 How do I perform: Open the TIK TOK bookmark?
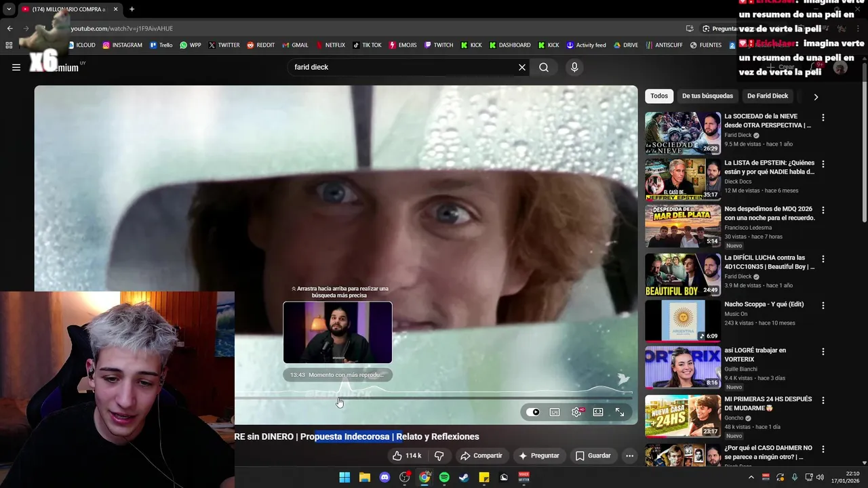coord(367,45)
